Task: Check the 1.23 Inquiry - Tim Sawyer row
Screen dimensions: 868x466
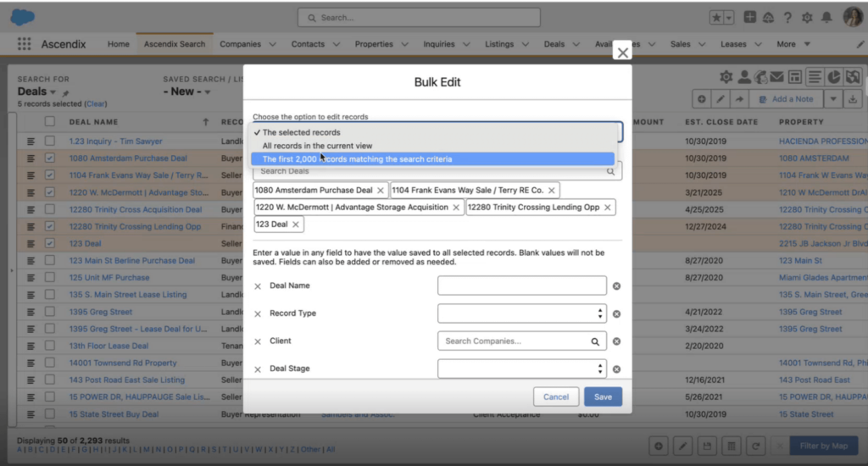Action: coord(50,141)
